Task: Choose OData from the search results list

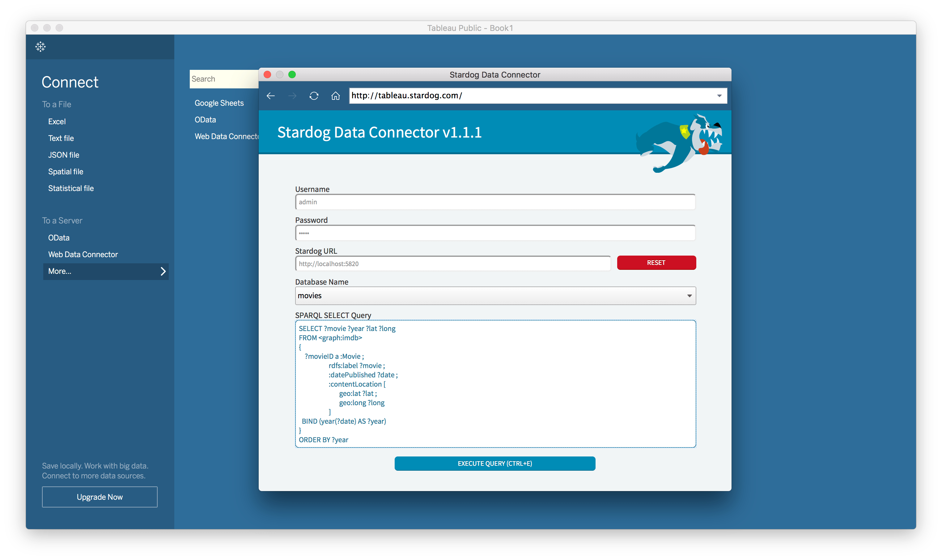Action: tap(205, 120)
